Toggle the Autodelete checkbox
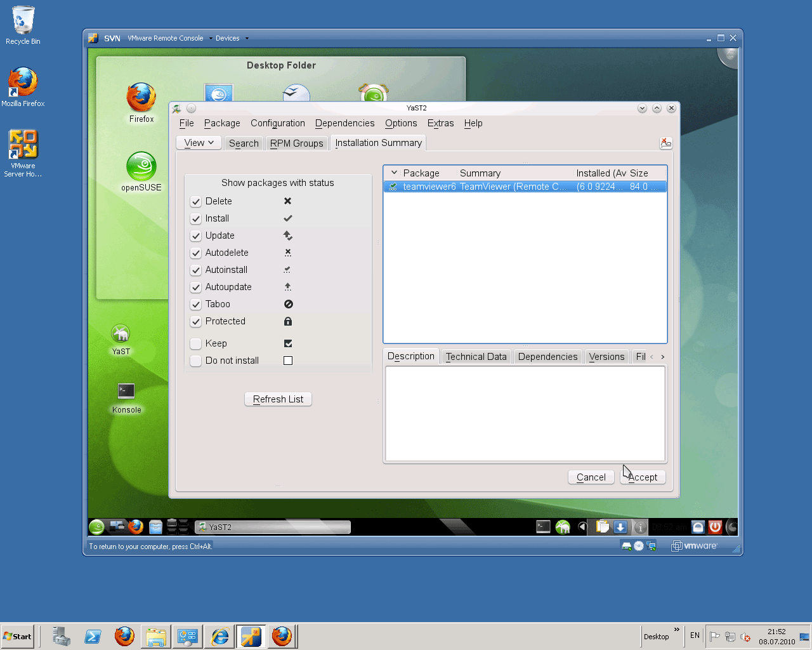 [196, 253]
